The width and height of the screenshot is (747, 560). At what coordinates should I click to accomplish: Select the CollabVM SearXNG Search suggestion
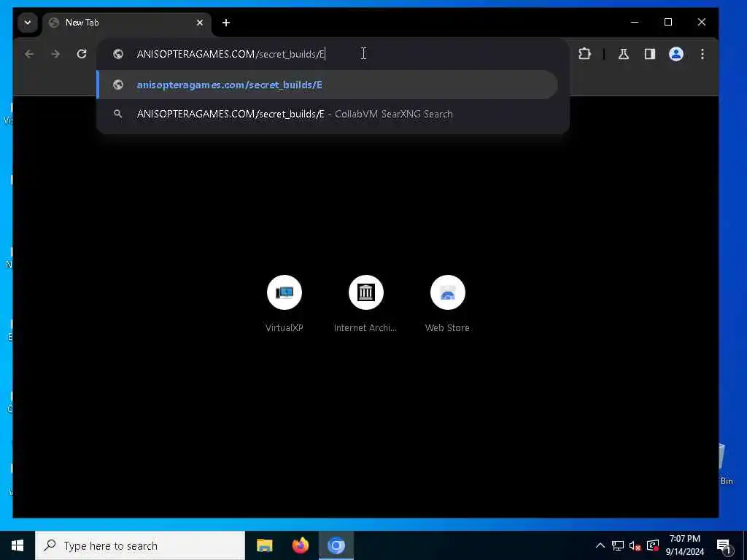(328, 114)
